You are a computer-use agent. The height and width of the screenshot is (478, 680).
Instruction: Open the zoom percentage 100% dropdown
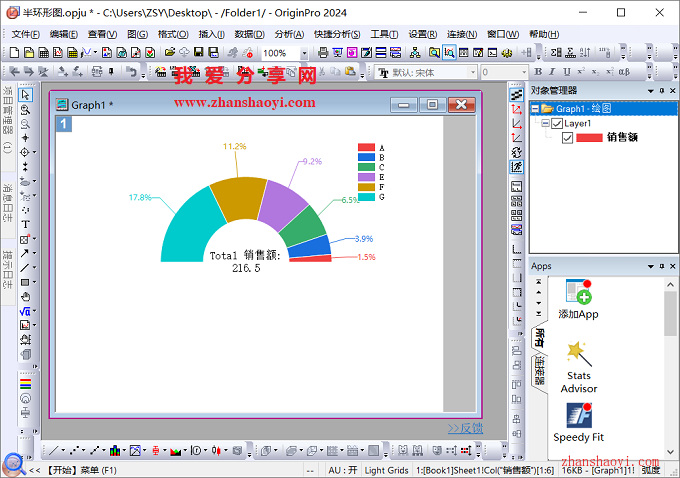(304, 53)
